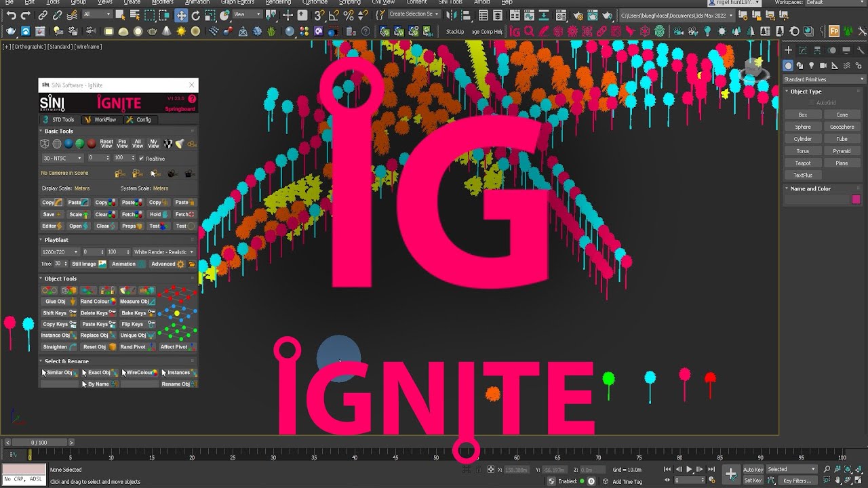This screenshot has height=488, width=868.
Task: Open the selection filter All dropdown
Action: click(x=98, y=14)
